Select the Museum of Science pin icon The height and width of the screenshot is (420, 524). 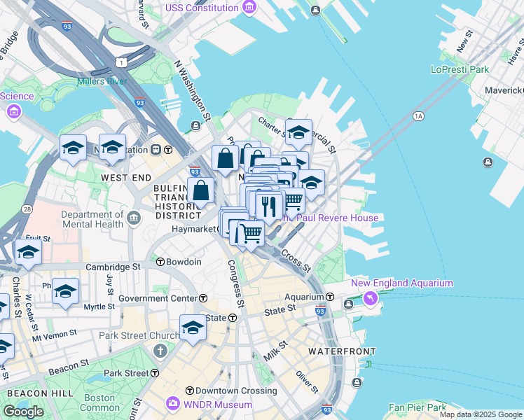click(x=14, y=111)
